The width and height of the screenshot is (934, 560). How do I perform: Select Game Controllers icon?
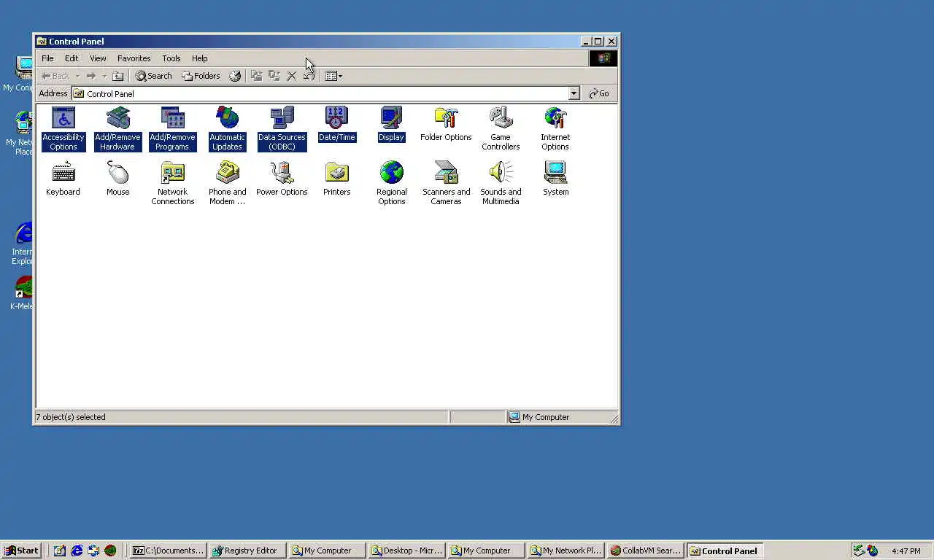(x=501, y=129)
